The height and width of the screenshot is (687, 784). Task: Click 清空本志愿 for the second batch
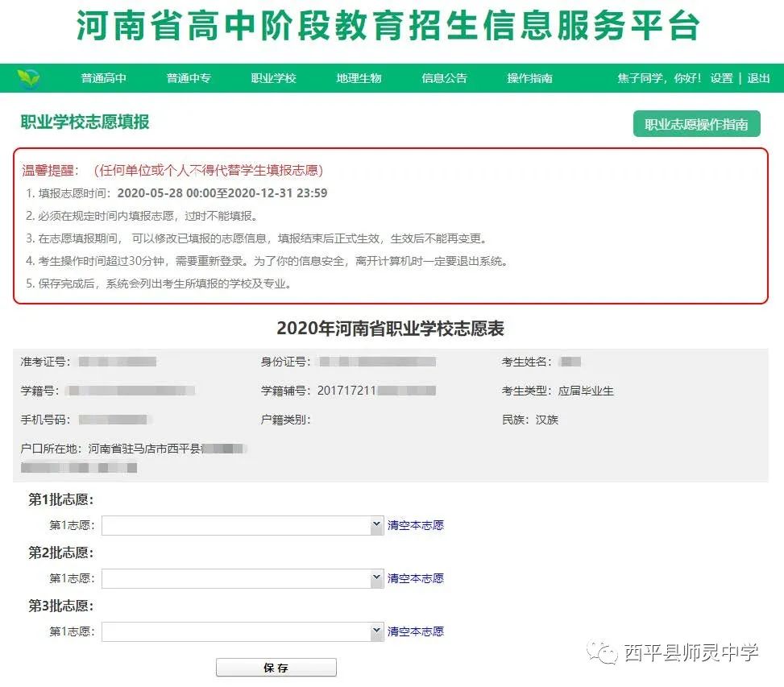pyautogui.click(x=415, y=577)
